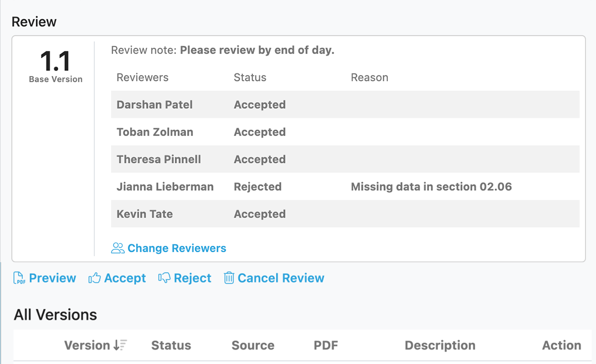Screen dimensions: 596x364
Task: Click the PDF column header
Action: (325, 345)
